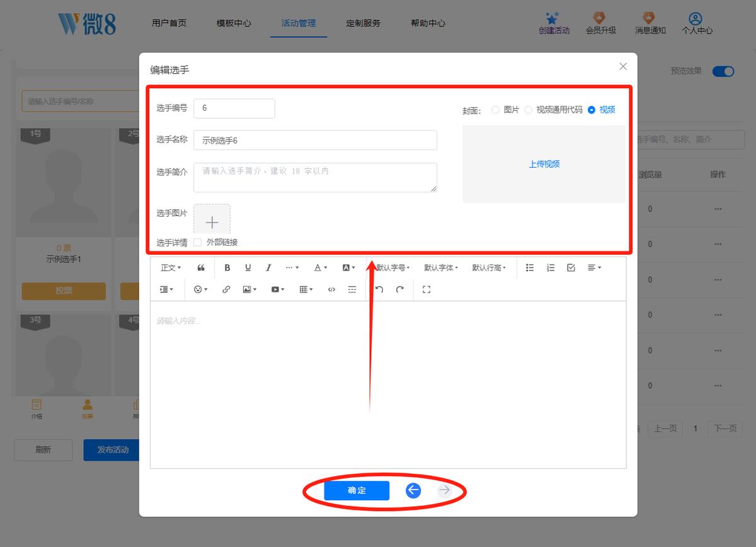Screen dimensions: 756x547
Task: Select the 视频通用代码 cover radio option
Action: pyautogui.click(x=529, y=110)
